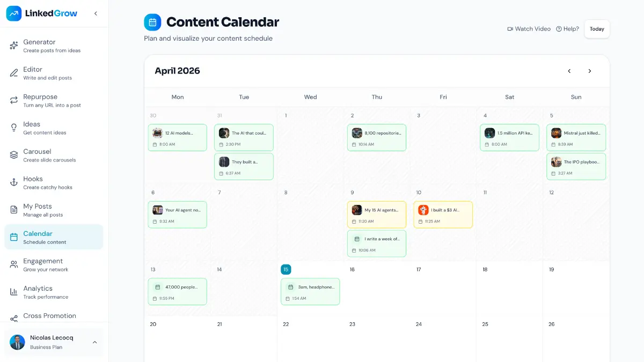Switch to the Calendar section
The height and width of the screenshot is (362, 644).
pos(13,237)
